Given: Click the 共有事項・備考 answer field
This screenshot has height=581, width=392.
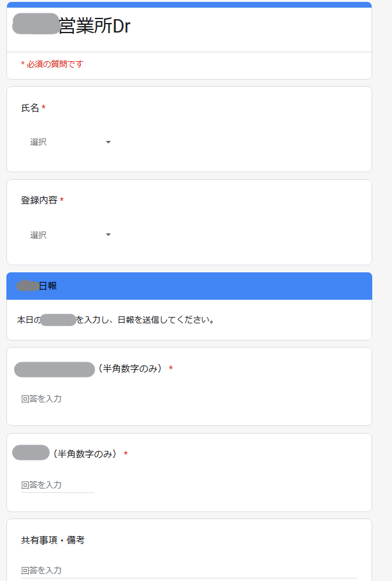Looking at the screenshot, I should click(x=189, y=571).
